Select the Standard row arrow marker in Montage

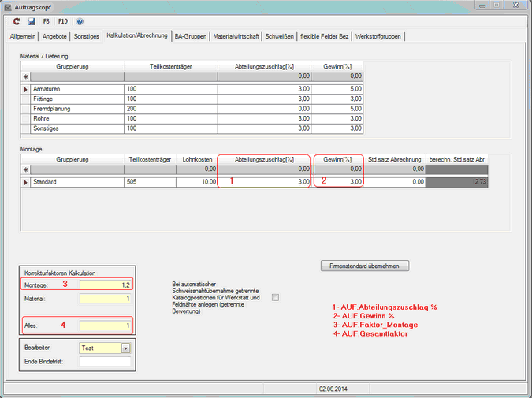point(25,182)
